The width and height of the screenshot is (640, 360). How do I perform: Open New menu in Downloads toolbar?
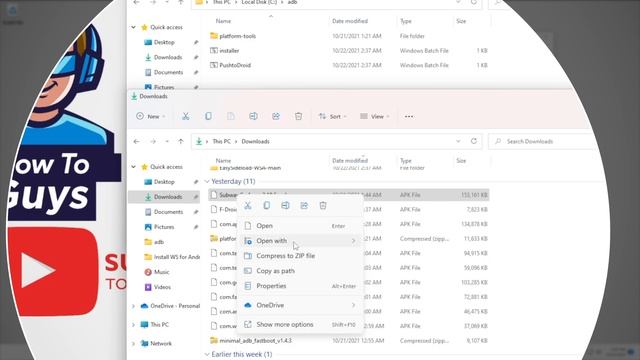point(151,116)
